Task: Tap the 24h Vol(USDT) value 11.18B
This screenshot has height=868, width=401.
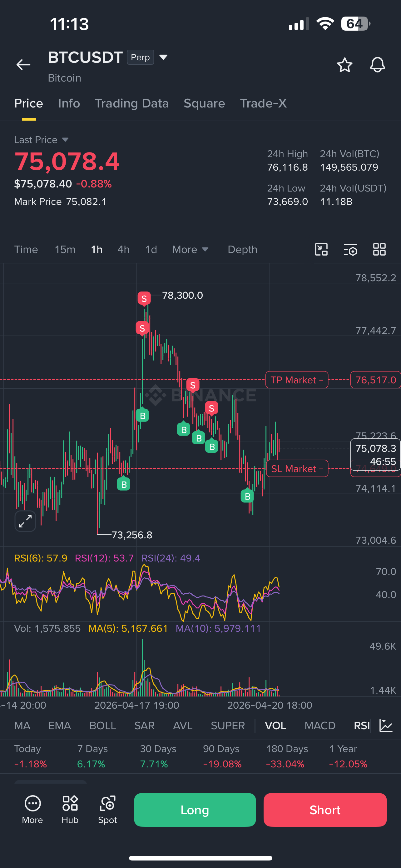Action: pyautogui.click(x=336, y=202)
